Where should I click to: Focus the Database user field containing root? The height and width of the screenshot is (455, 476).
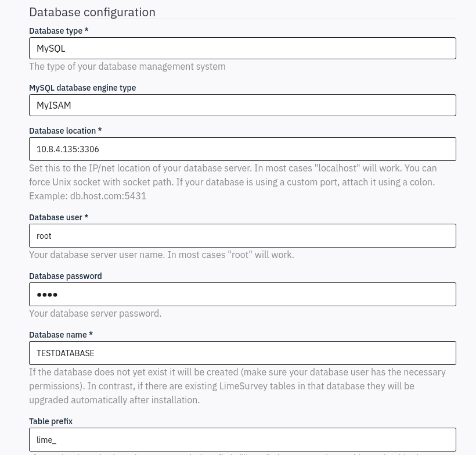click(243, 235)
